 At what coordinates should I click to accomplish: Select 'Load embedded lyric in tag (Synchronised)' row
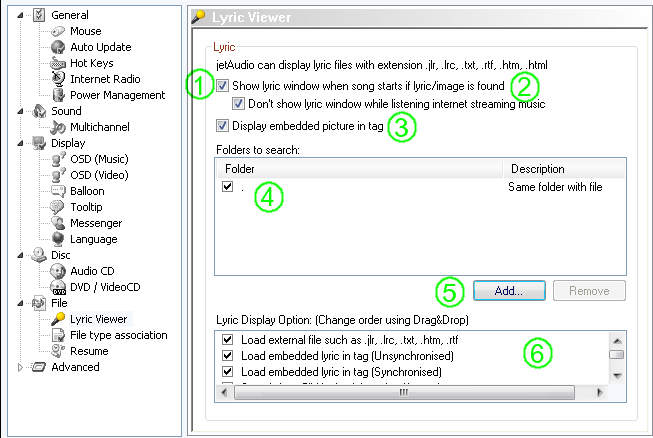point(341,371)
